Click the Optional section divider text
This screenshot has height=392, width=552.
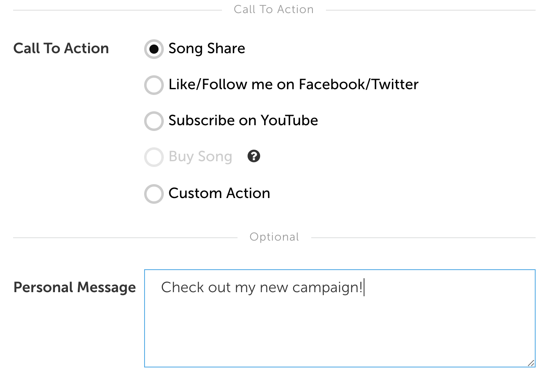(274, 237)
